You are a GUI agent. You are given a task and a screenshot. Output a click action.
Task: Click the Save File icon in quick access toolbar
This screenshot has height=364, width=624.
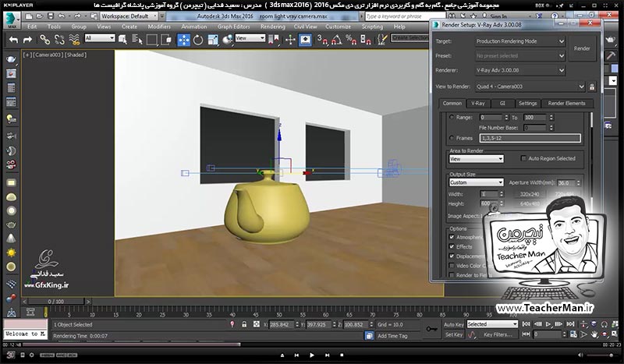pos(51,16)
